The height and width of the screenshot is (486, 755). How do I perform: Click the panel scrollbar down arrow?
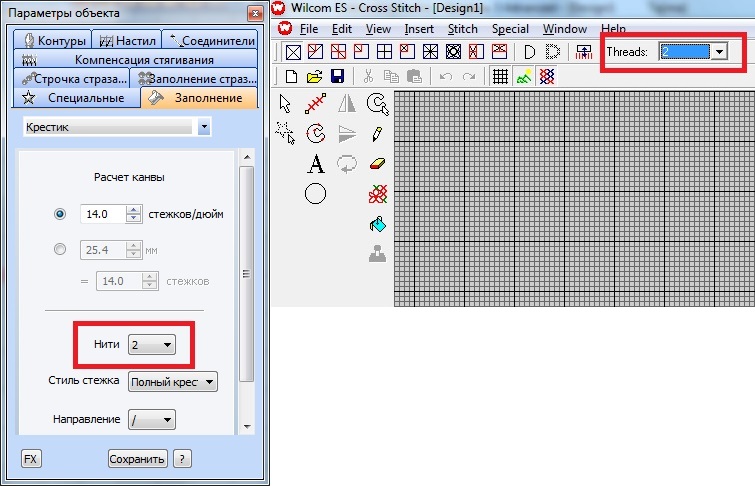[x=247, y=426]
